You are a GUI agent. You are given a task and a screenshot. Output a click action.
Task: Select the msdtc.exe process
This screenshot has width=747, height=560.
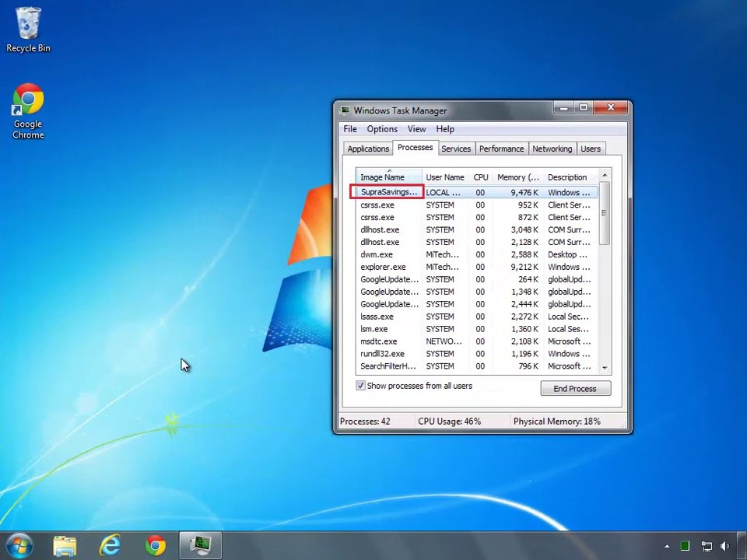tap(477, 341)
